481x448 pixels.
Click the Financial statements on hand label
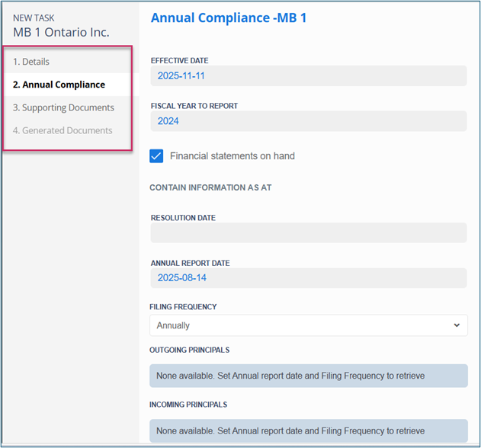[x=232, y=156]
